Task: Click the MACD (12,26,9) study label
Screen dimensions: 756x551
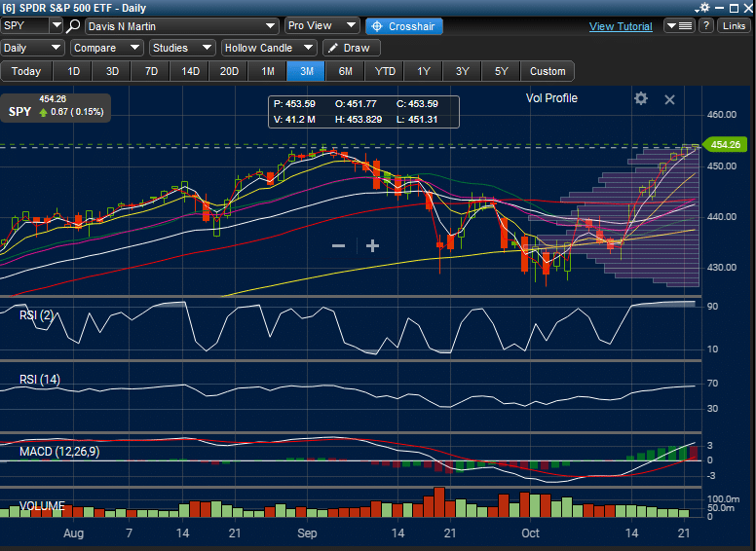Action: [x=59, y=452]
